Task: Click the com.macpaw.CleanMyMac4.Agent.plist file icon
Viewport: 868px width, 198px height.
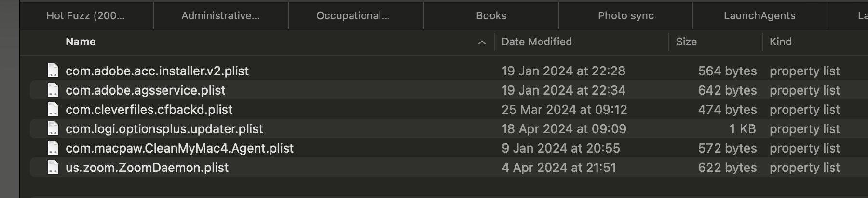Action: pos(53,148)
